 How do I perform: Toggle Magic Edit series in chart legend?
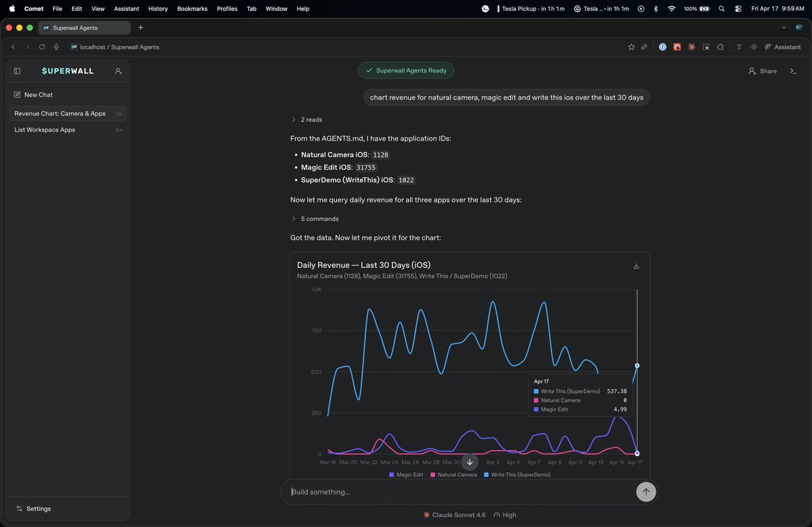click(406, 475)
